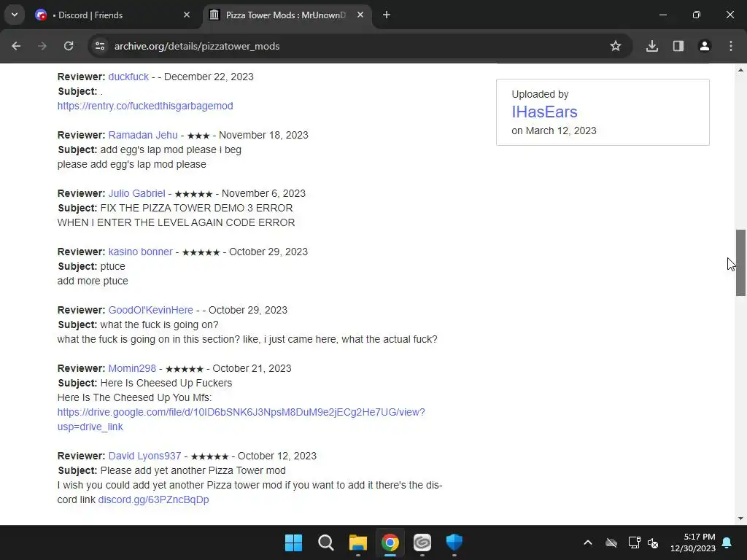Click the browser forward arrow
The height and width of the screenshot is (560, 747).
click(x=42, y=46)
